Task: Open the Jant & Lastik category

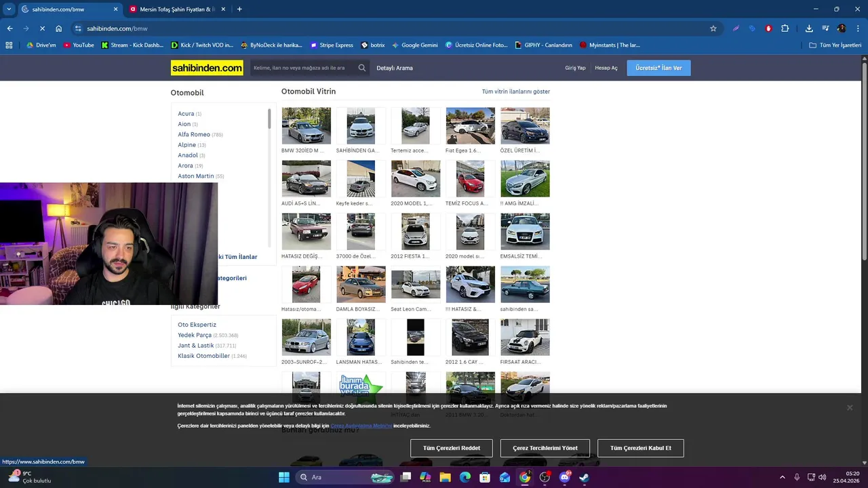Action: tap(197, 346)
